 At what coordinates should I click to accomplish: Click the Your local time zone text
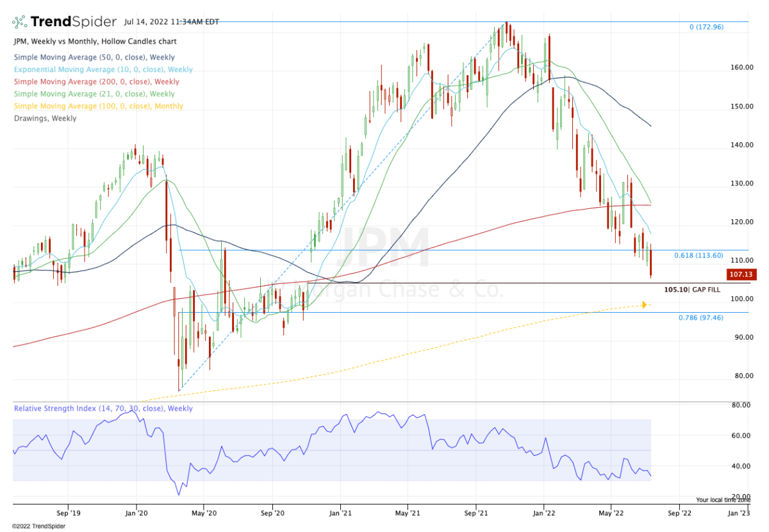click(723, 500)
